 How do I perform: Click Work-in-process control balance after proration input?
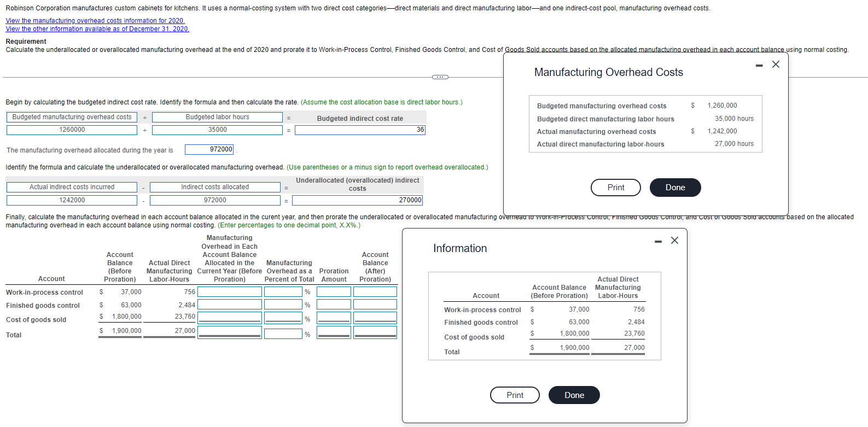375,292
